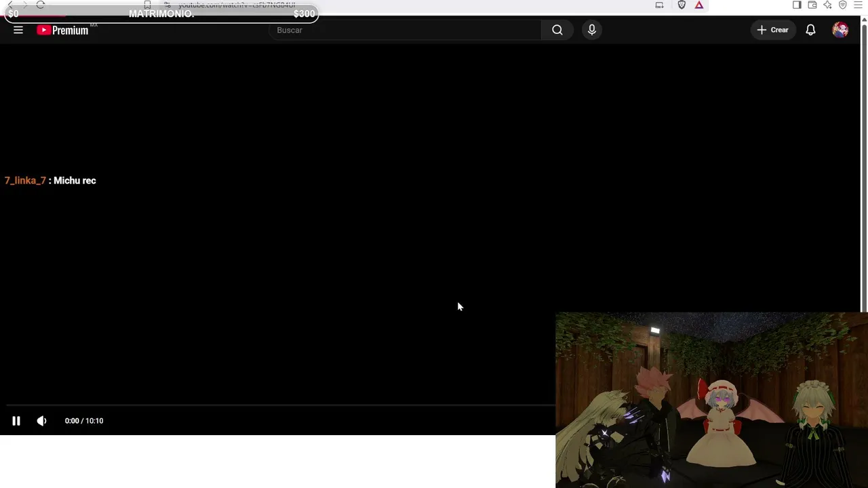Open the Brave VPN shield icon
The image size is (868, 488).
[x=843, y=5]
